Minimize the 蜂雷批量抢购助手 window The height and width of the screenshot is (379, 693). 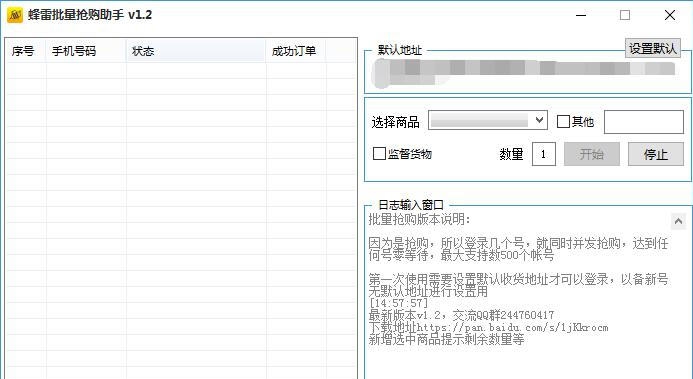581,15
